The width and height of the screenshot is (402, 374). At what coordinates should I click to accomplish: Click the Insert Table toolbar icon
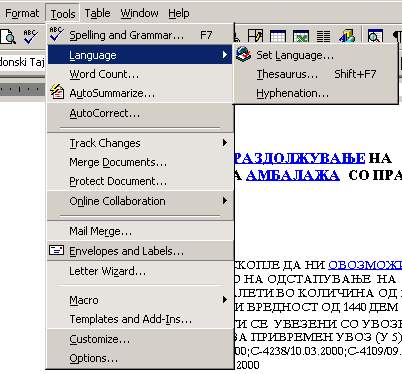(x=277, y=36)
